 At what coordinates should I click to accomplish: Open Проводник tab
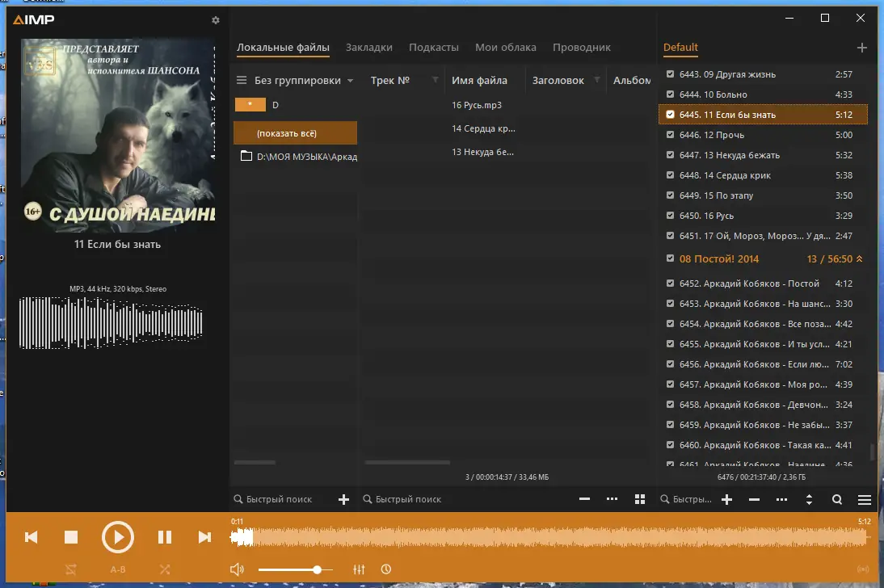coord(582,48)
